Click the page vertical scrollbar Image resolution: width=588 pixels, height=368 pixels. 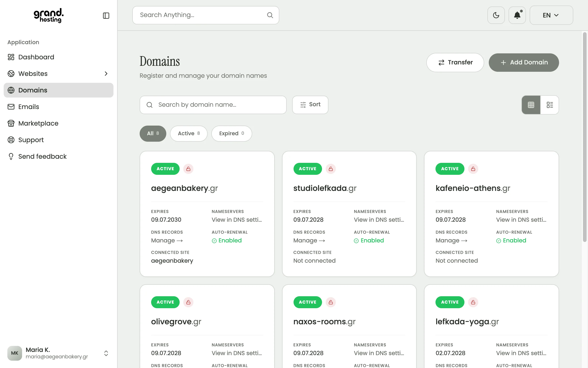(585, 137)
